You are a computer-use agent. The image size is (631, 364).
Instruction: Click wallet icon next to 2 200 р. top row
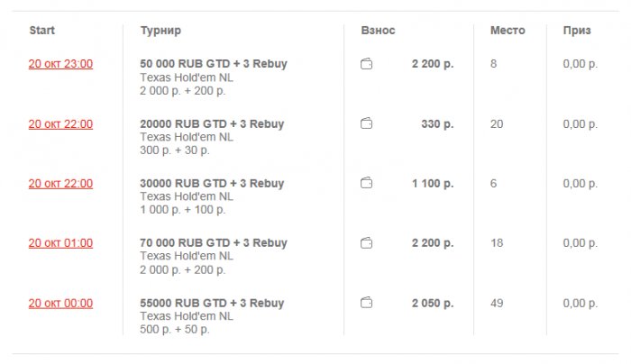(x=366, y=64)
